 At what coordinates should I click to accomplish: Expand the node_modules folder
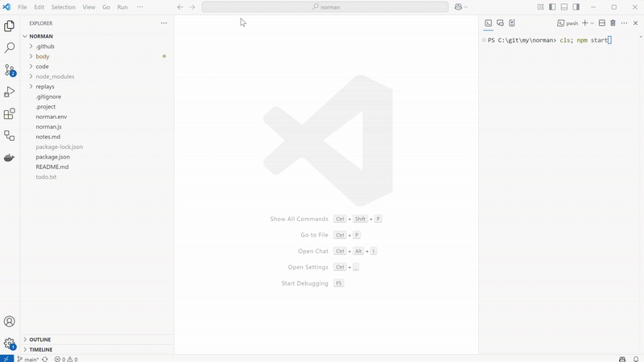coord(97,76)
